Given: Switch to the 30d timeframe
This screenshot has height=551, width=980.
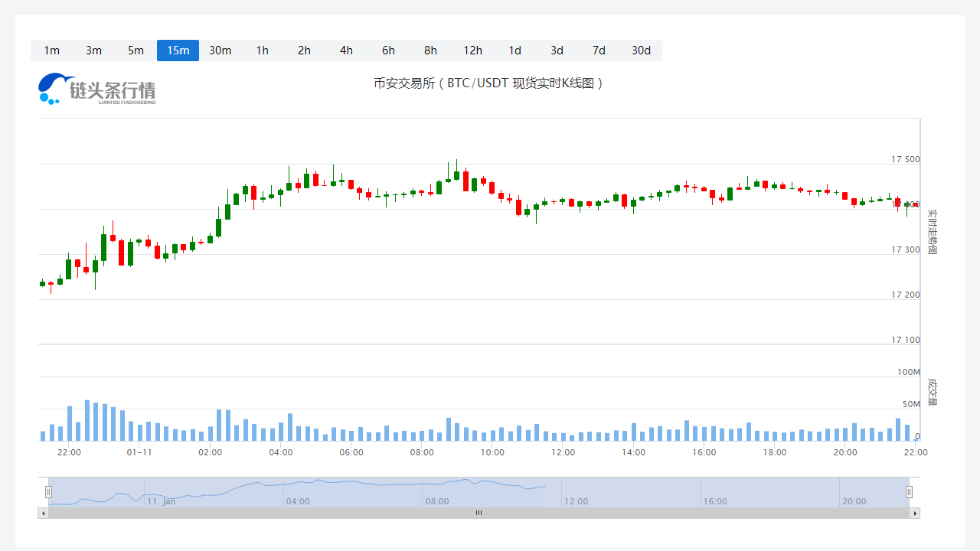Looking at the screenshot, I should click(x=641, y=51).
